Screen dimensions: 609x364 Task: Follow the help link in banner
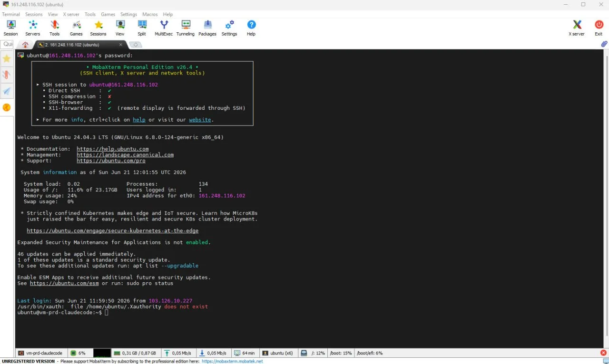(139, 120)
